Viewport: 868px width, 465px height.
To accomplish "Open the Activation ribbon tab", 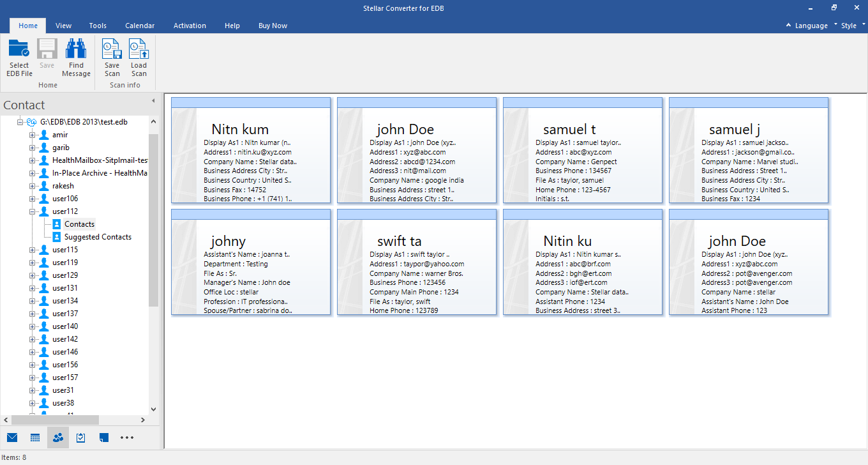I will (x=190, y=26).
